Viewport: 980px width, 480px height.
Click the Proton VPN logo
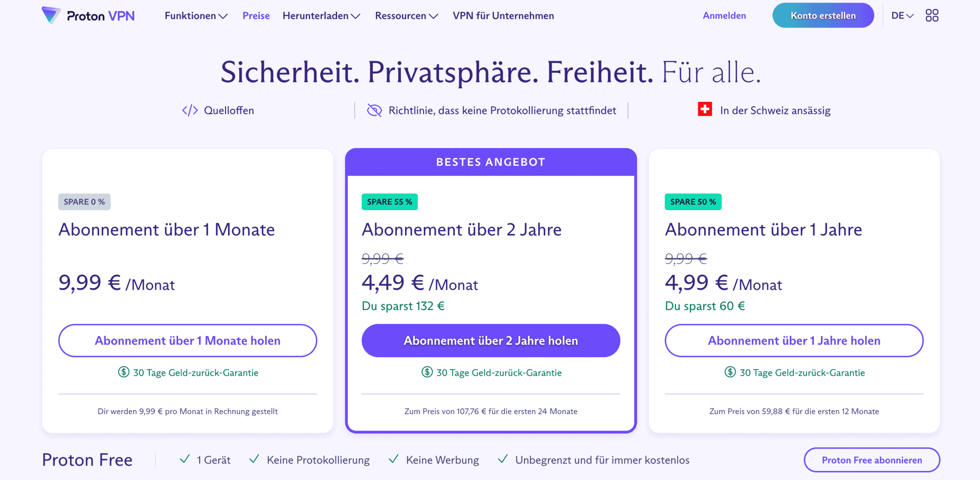88,16
